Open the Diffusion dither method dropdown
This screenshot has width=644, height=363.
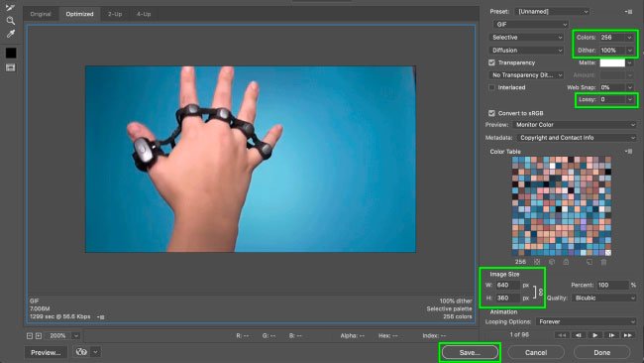(526, 51)
